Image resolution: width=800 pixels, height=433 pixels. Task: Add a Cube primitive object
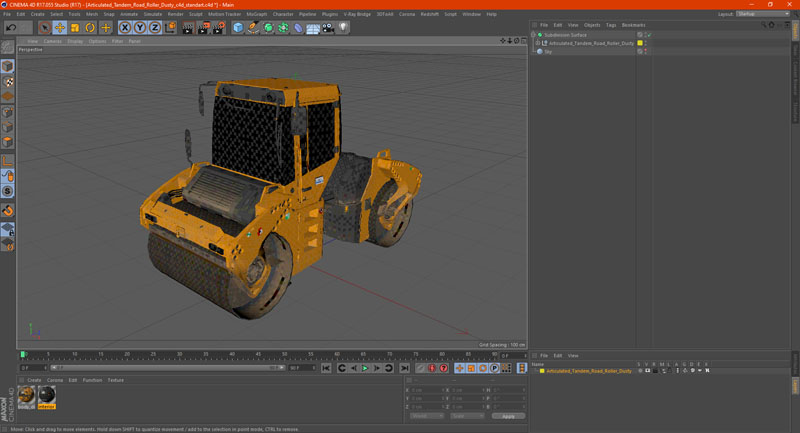[x=238, y=28]
